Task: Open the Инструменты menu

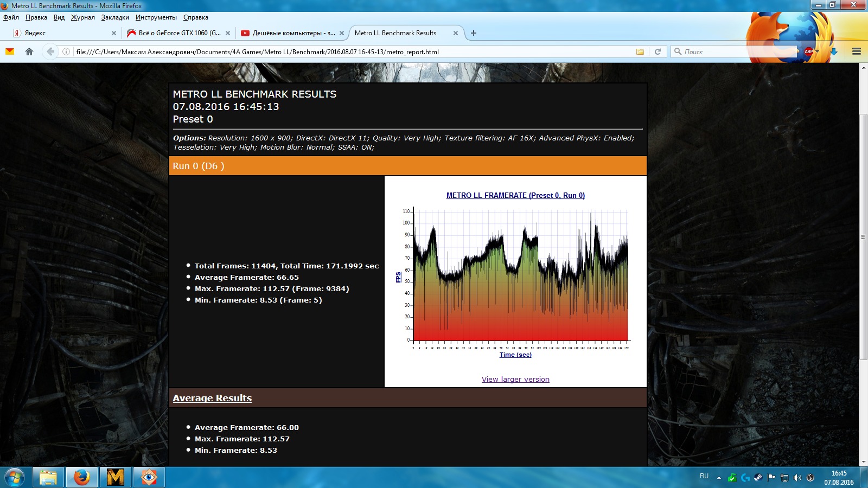Action: click(156, 17)
